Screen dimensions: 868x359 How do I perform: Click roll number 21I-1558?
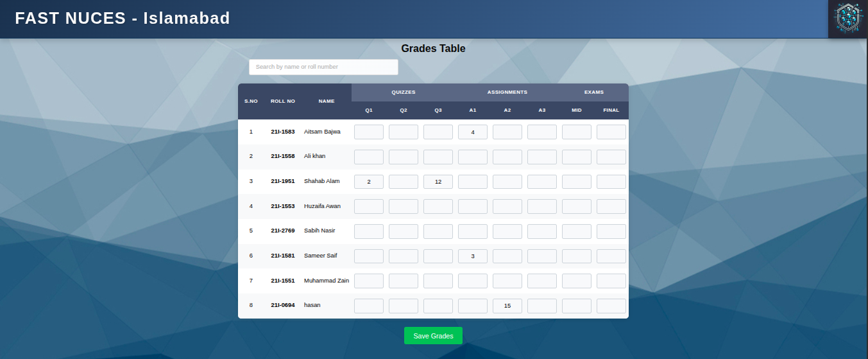click(283, 156)
